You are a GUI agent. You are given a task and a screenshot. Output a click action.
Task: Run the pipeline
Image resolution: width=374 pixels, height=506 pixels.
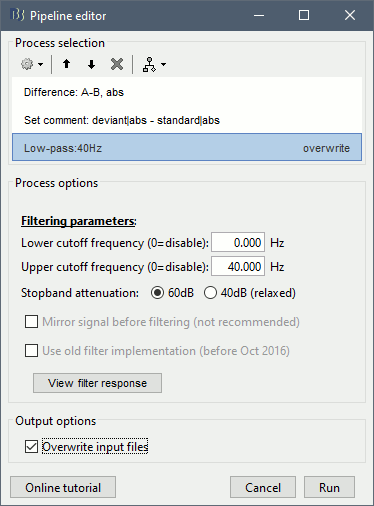329,487
